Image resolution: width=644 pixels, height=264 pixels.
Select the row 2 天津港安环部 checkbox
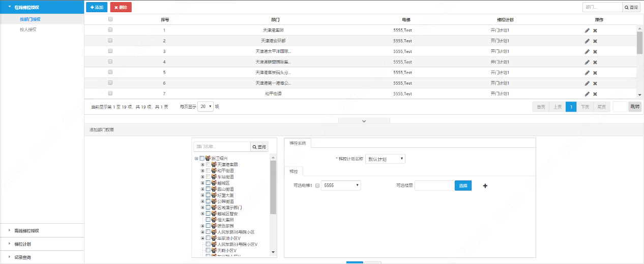(x=110, y=40)
